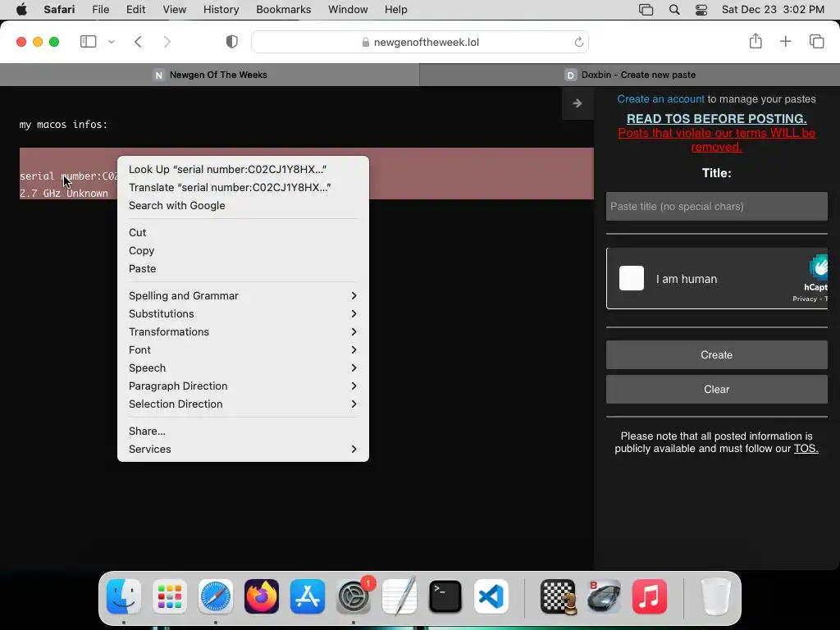
Task: Open the Window menu
Action: click(x=348, y=10)
